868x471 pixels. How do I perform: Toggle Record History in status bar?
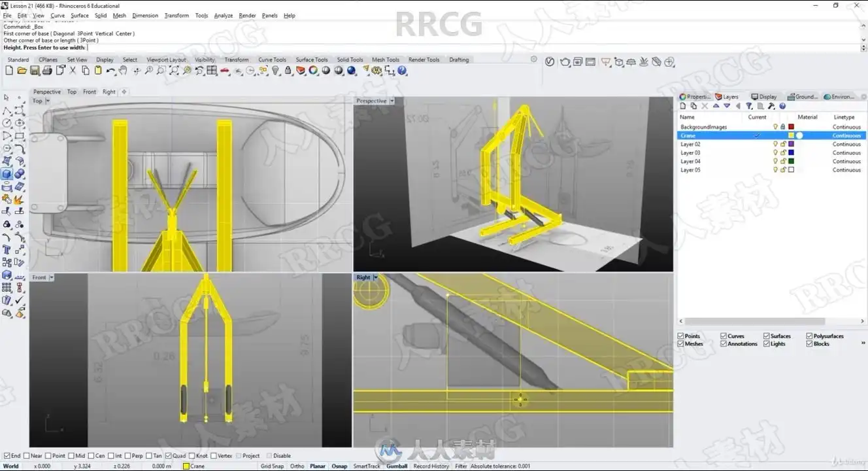(x=431, y=466)
